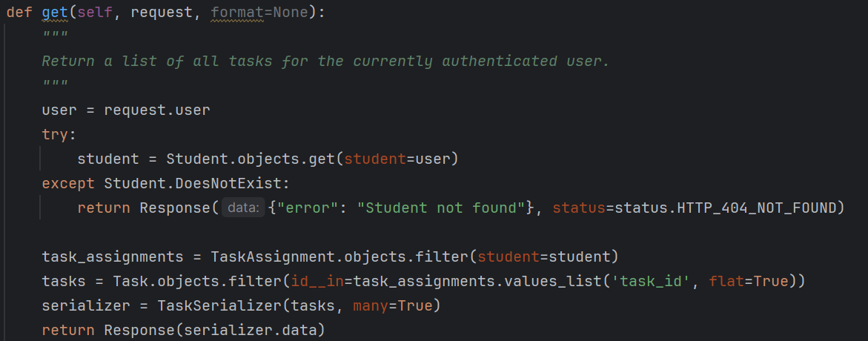Click the task_assignments variable definition
The height and width of the screenshot is (341, 868).
click(113, 256)
